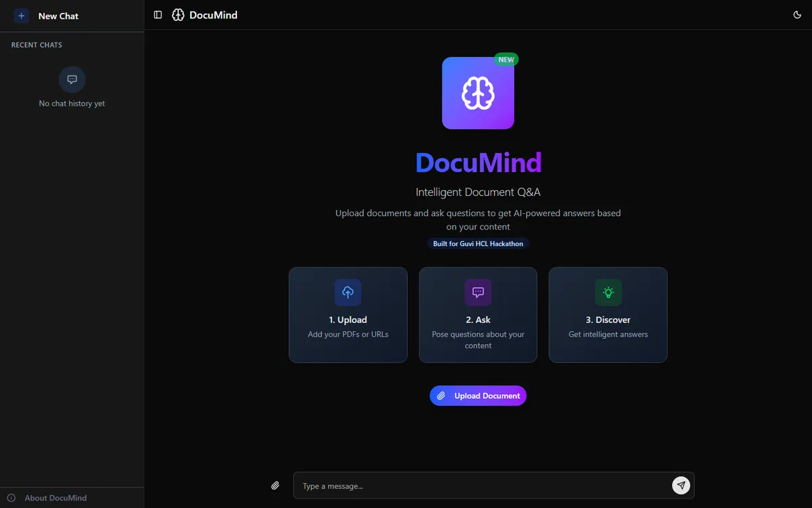Open About DocuMind in the sidebar footer
This screenshot has height=508, width=812.
[x=72, y=498]
